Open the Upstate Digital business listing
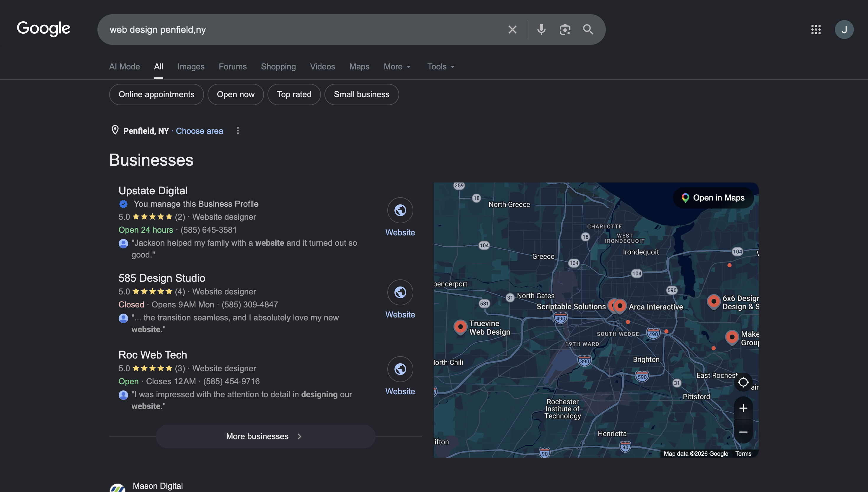Screen dimensions: 868x492 pos(153,190)
